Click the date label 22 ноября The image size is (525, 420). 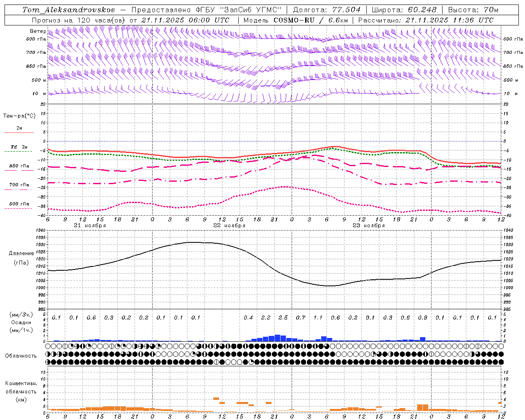point(229,226)
